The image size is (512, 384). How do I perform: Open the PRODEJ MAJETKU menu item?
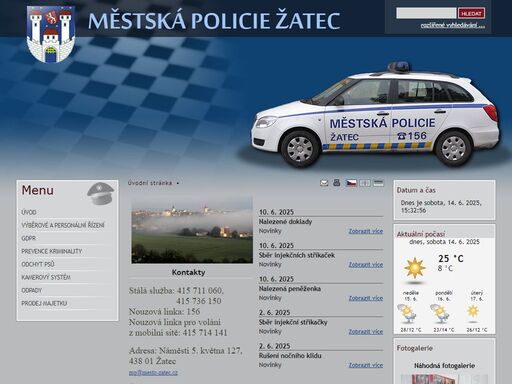(44, 303)
